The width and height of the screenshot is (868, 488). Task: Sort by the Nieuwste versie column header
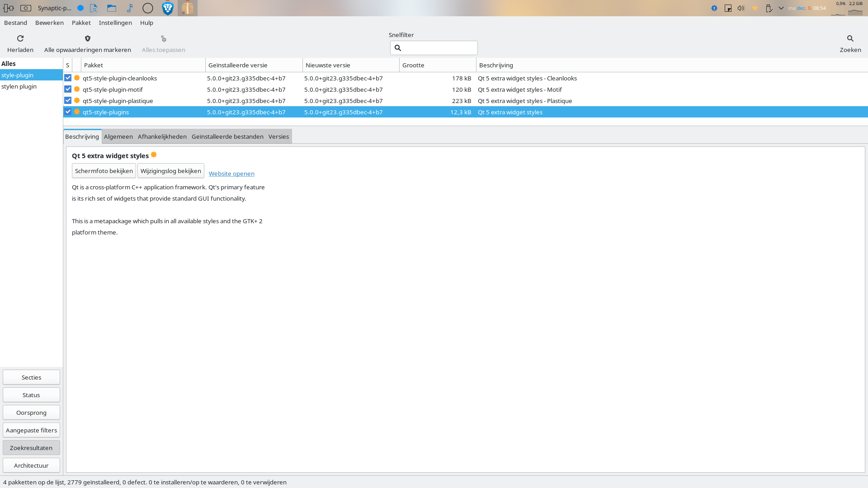tap(351, 65)
